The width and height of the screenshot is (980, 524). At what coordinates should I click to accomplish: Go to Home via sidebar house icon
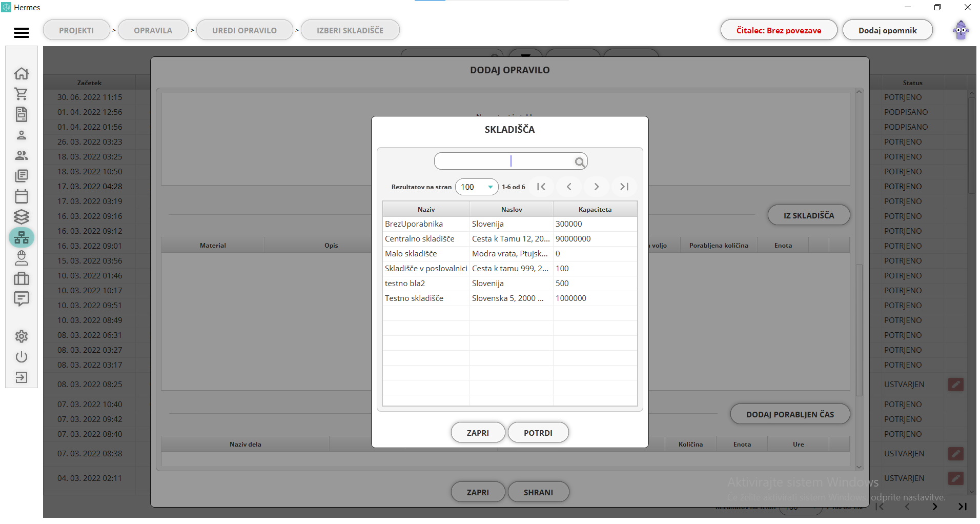22,73
